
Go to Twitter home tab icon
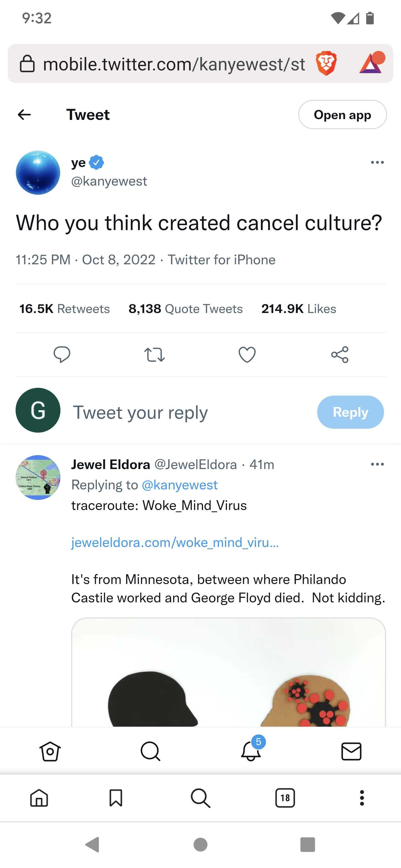pos(50,751)
